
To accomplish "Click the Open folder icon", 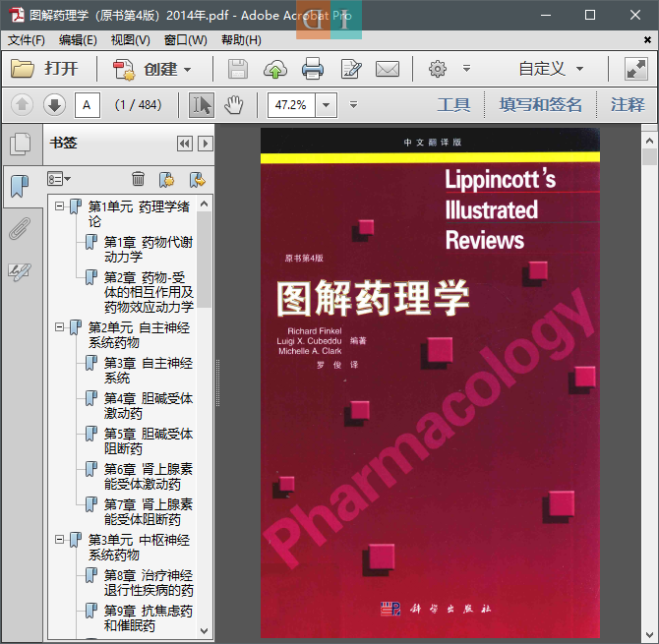I will [x=23, y=69].
